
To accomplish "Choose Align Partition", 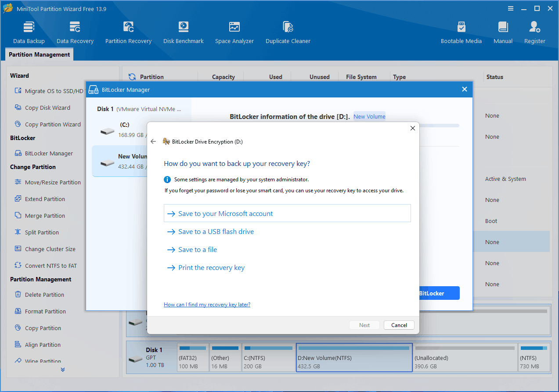I will 37,345.
